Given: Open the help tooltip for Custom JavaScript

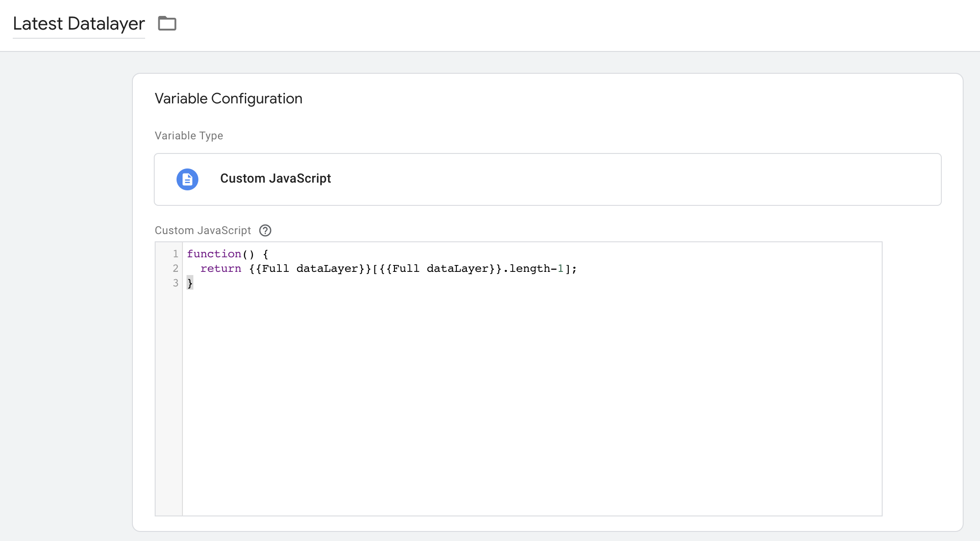Looking at the screenshot, I should point(265,230).
